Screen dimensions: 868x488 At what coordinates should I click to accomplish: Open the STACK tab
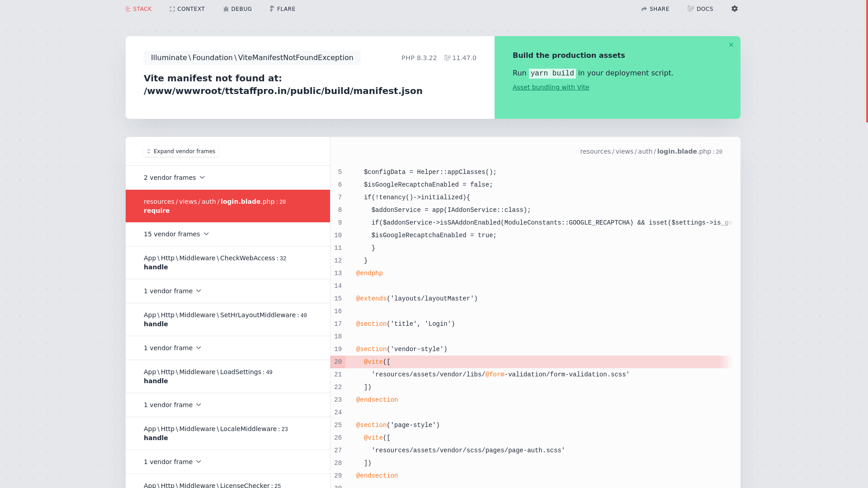tap(138, 9)
